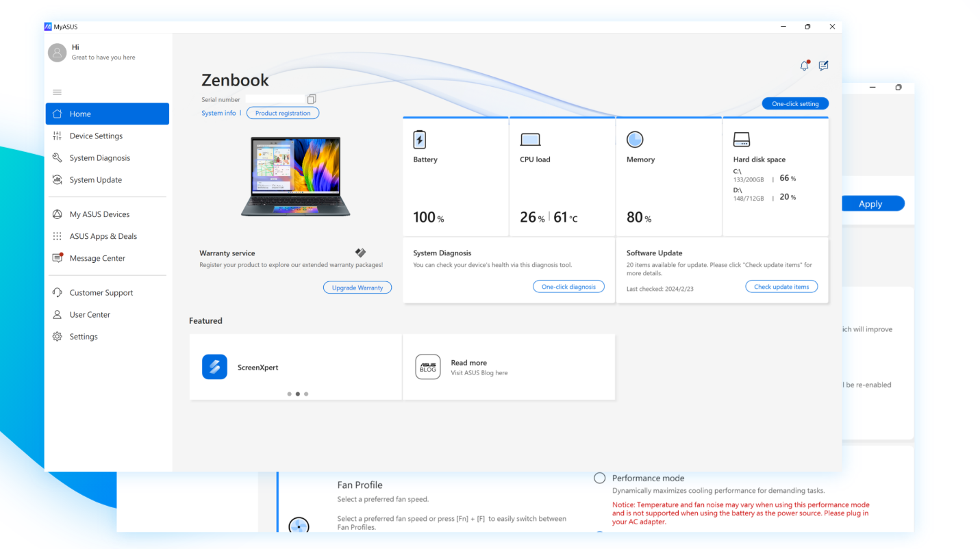Click the user avatar icon

pyautogui.click(x=58, y=52)
